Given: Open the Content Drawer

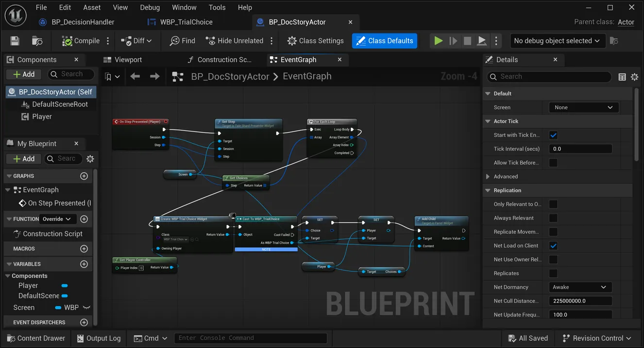Looking at the screenshot, I should coord(35,338).
